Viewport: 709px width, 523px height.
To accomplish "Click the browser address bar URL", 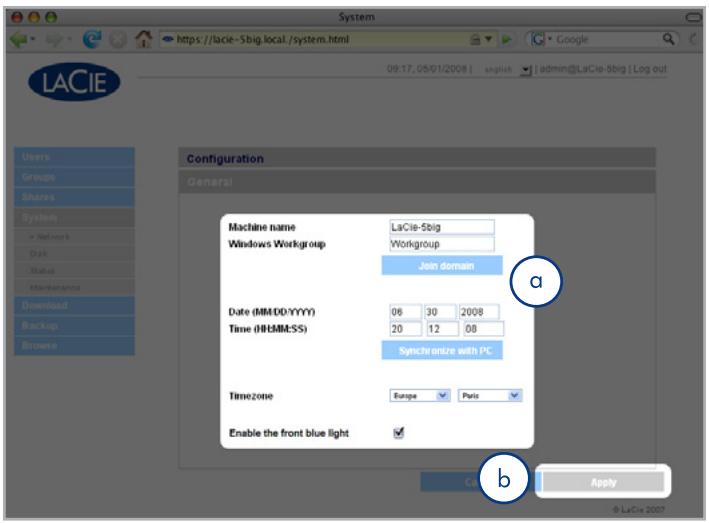I will click(262, 39).
